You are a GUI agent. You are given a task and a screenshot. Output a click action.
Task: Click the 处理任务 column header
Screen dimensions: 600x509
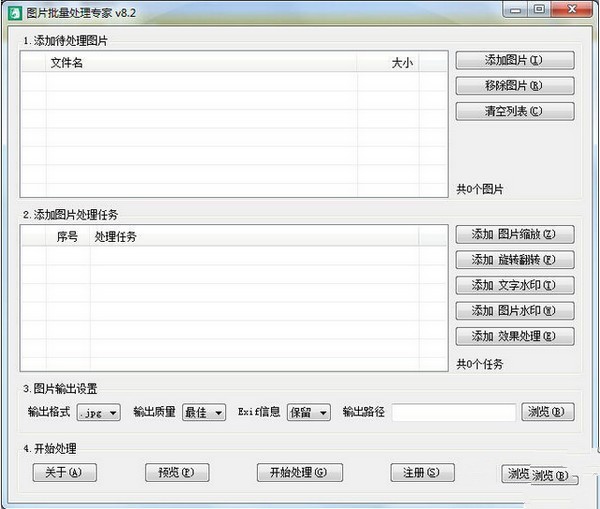pyautogui.click(x=254, y=237)
